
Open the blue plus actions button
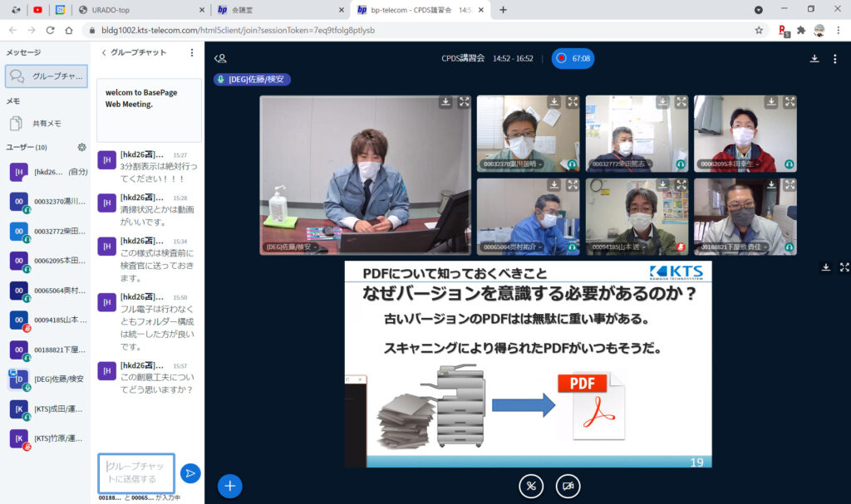pos(230,486)
